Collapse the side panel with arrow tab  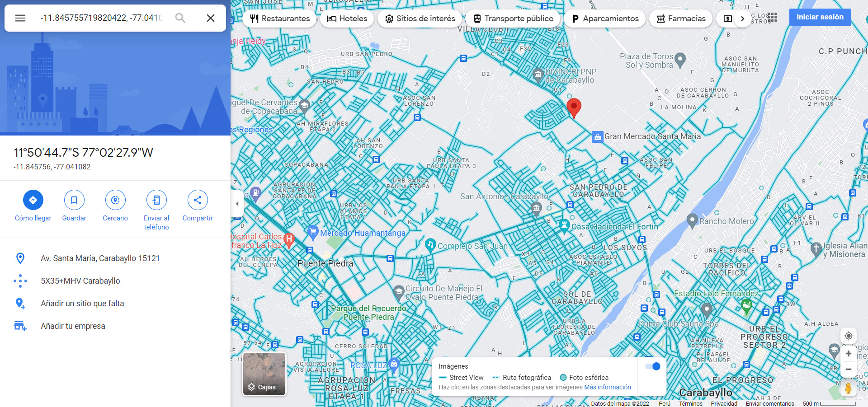(237, 204)
